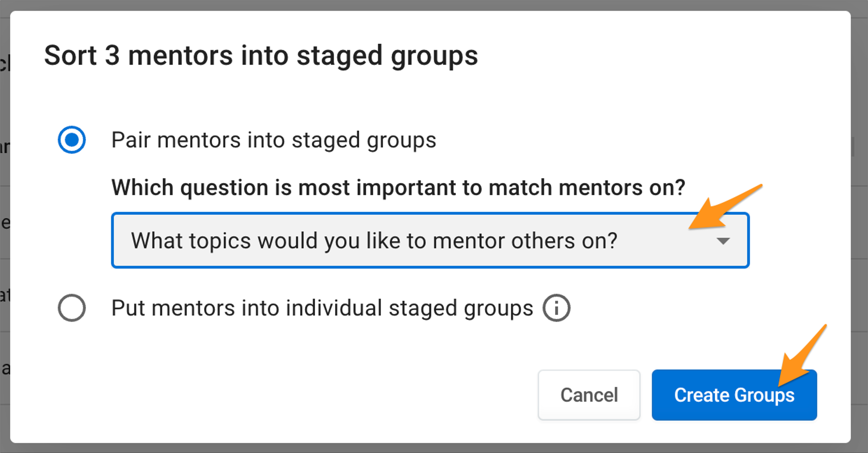Viewport: 868px width, 453px height.
Task: Click the Put mentors into individual staged groups label
Action: click(322, 308)
